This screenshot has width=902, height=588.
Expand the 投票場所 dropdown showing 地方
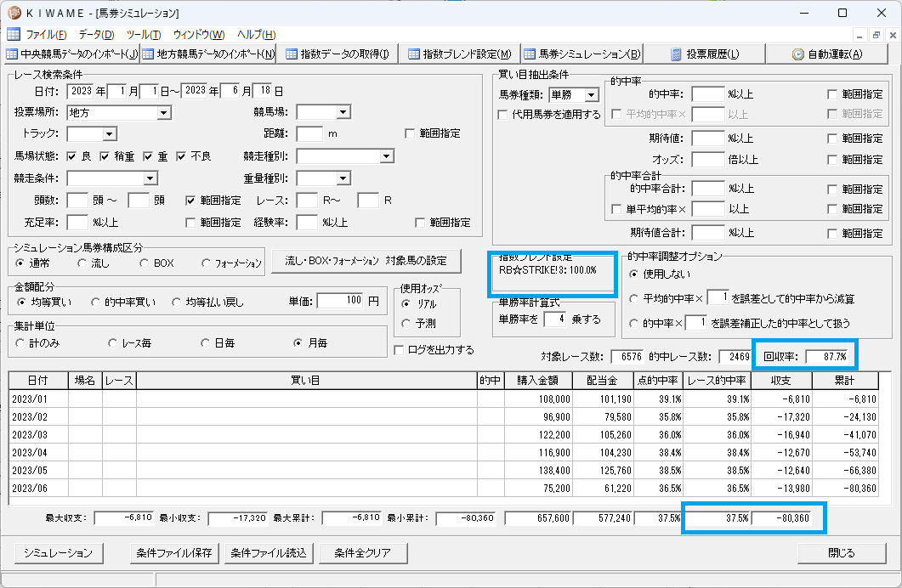[x=164, y=113]
